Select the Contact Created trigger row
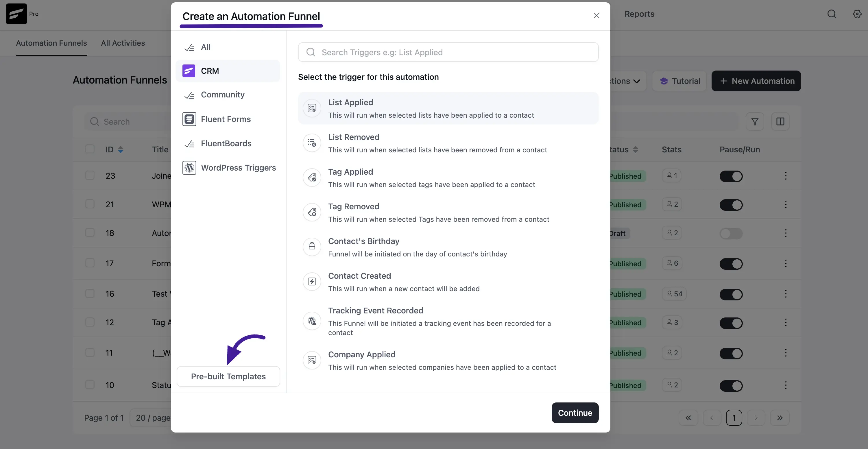 click(448, 282)
